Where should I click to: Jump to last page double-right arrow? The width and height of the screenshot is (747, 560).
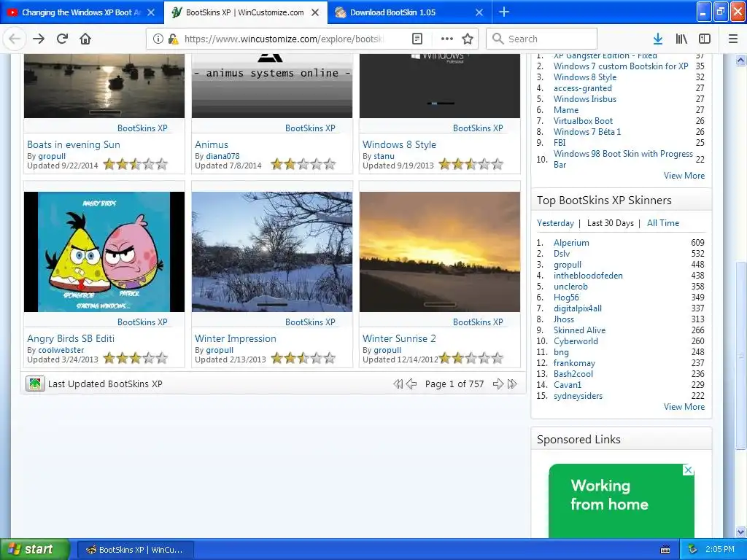512,384
